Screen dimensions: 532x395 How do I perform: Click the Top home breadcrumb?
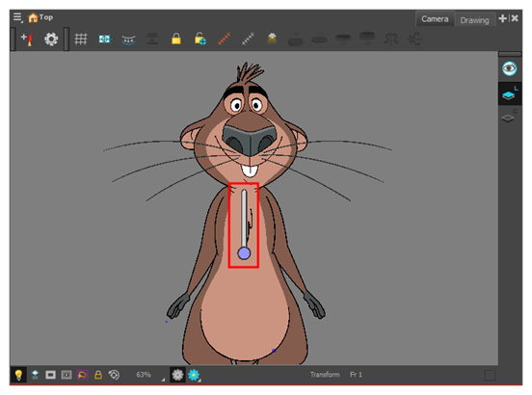40,17
